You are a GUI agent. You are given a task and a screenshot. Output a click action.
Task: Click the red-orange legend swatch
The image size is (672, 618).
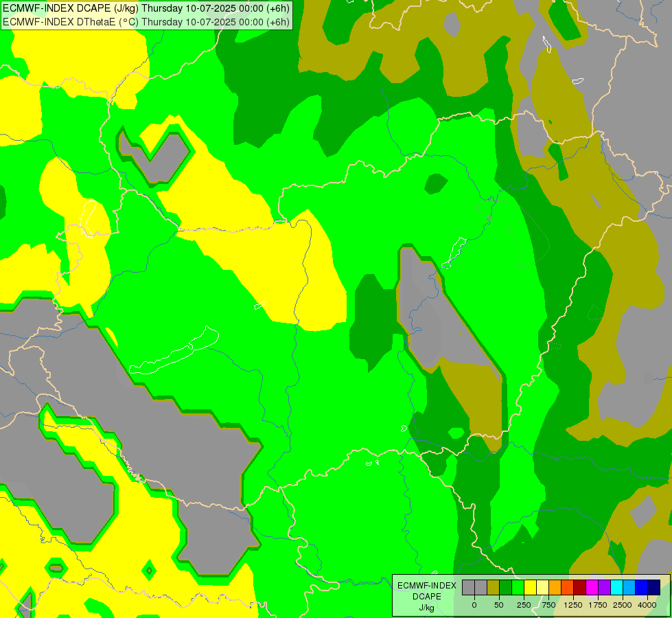click(x=568, y=588)
